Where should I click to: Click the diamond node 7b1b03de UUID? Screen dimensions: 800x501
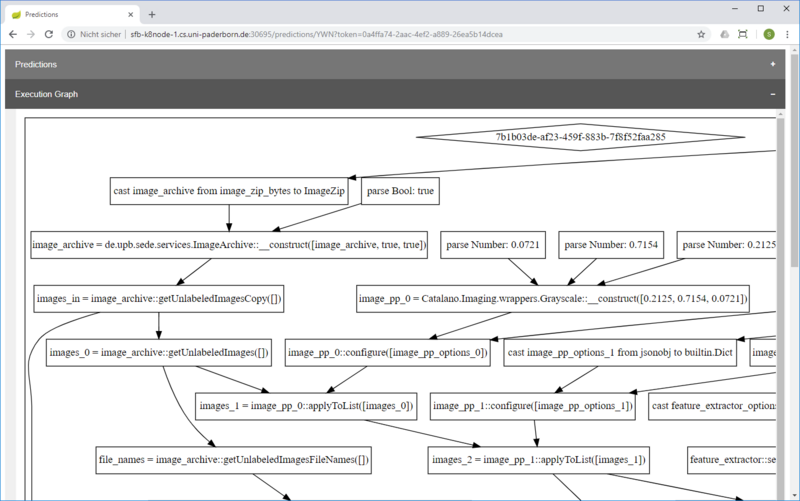[x=580, y=136]
